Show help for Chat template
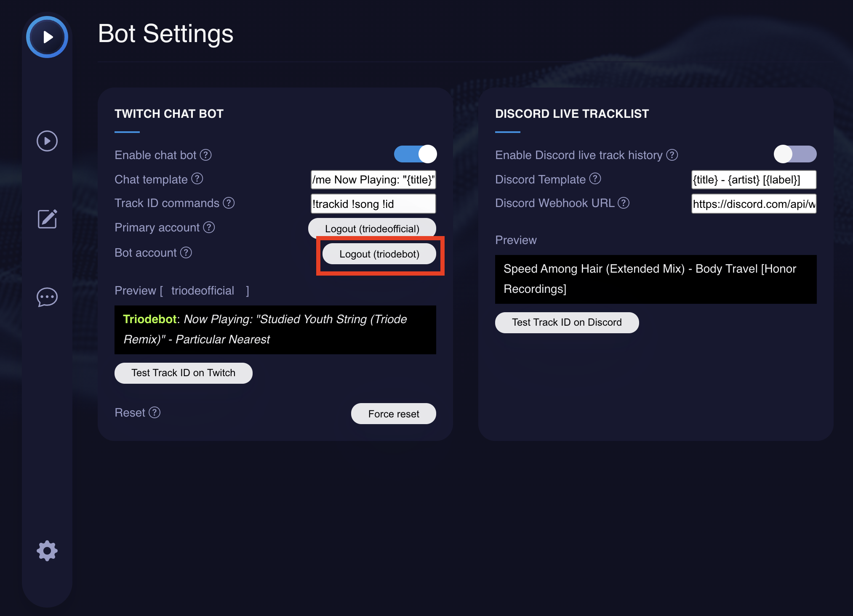The height and width of the screenshot is (616, 853). (197, 179)
